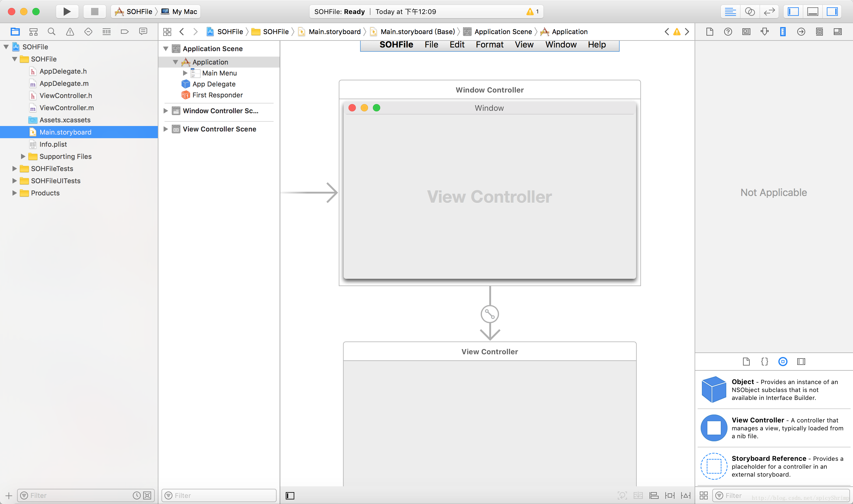Toggle the Debug area visibility
The height and width of the screenshot is (504, 853).
pyautogui.click(x=812, y=12)
